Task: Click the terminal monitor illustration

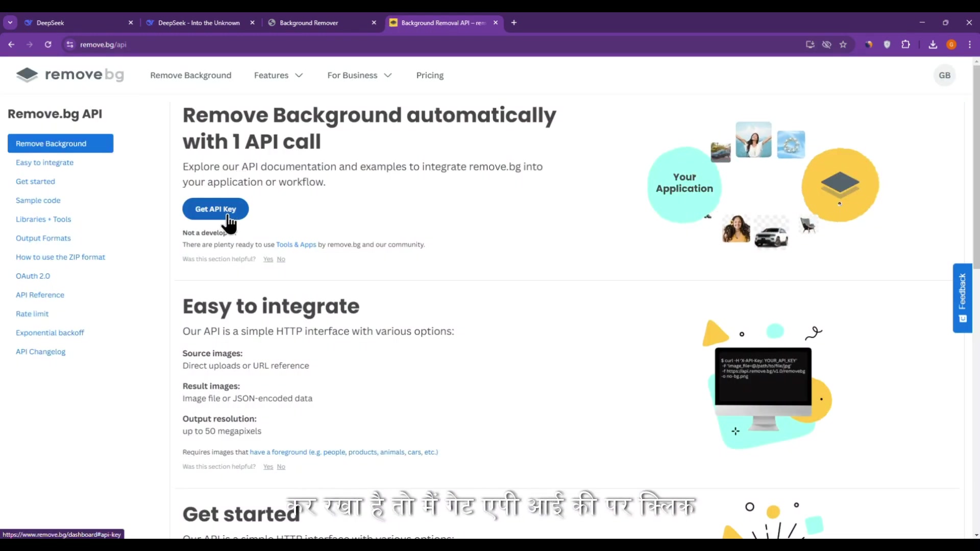Action: [763, 389]
